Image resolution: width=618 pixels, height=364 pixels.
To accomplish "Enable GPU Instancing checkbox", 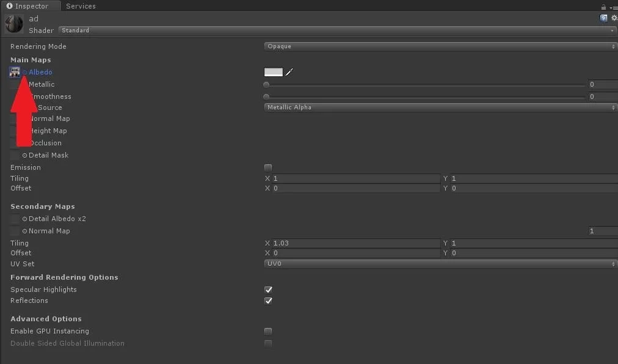I will [268, 331].
